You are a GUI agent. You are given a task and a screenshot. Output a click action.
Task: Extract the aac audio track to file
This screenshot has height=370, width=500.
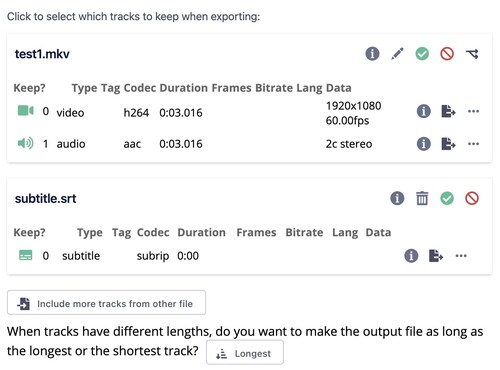448,144
